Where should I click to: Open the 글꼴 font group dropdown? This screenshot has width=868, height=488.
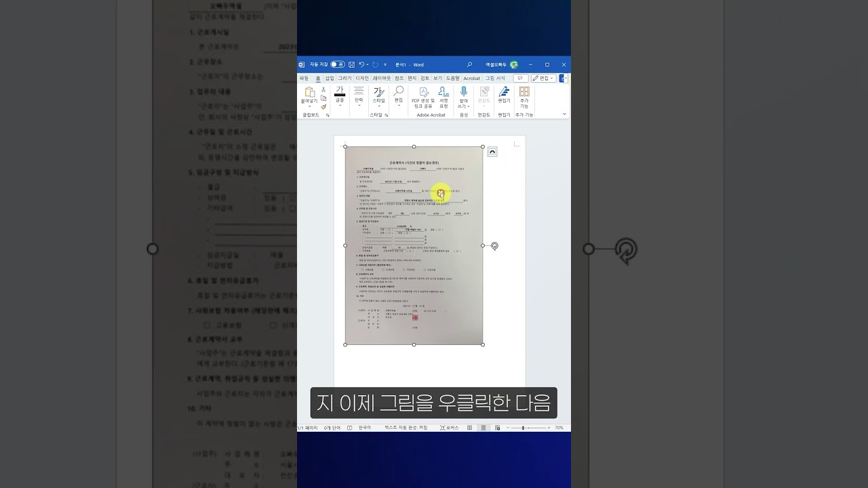340,96
